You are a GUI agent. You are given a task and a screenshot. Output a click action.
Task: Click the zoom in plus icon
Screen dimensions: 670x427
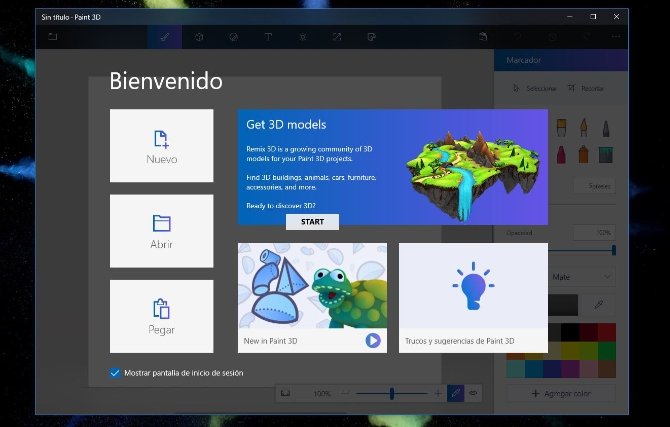click(x=438, y=393)
